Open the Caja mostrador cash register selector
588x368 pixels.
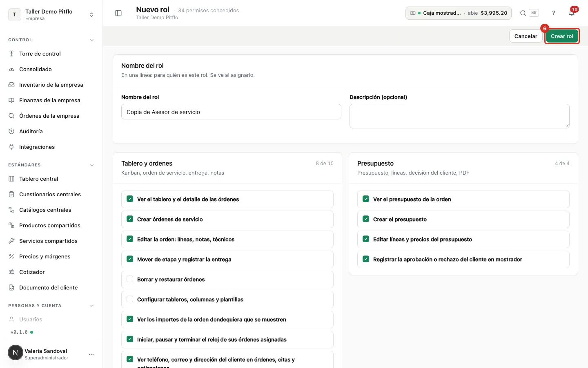pyautogui.click(x=459, y=13)
